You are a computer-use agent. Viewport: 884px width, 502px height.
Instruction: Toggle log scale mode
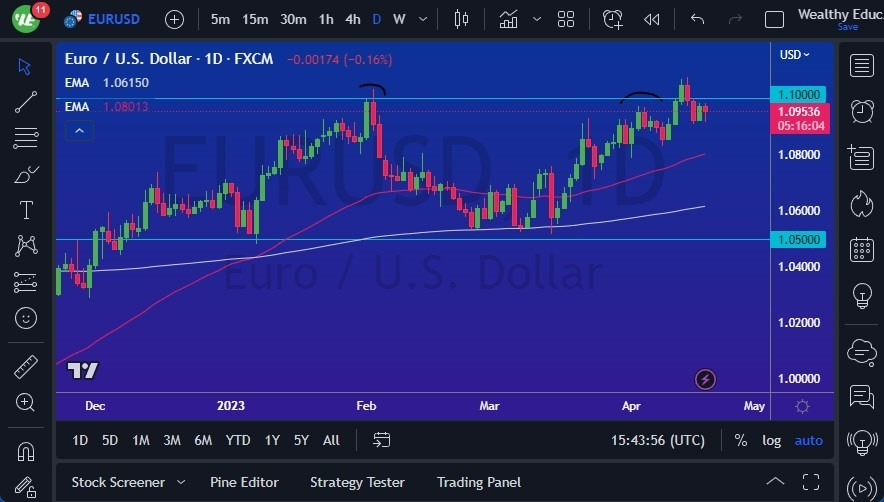[771, 440]
